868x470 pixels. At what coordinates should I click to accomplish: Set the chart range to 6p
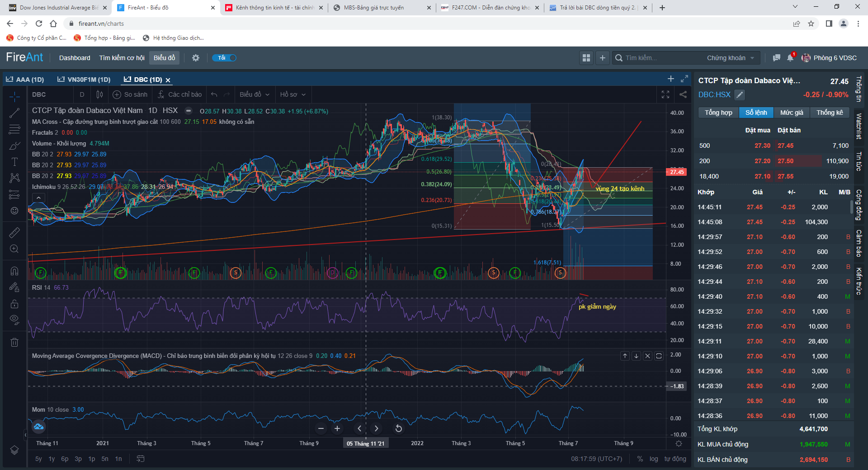click(x=65, y=459)
